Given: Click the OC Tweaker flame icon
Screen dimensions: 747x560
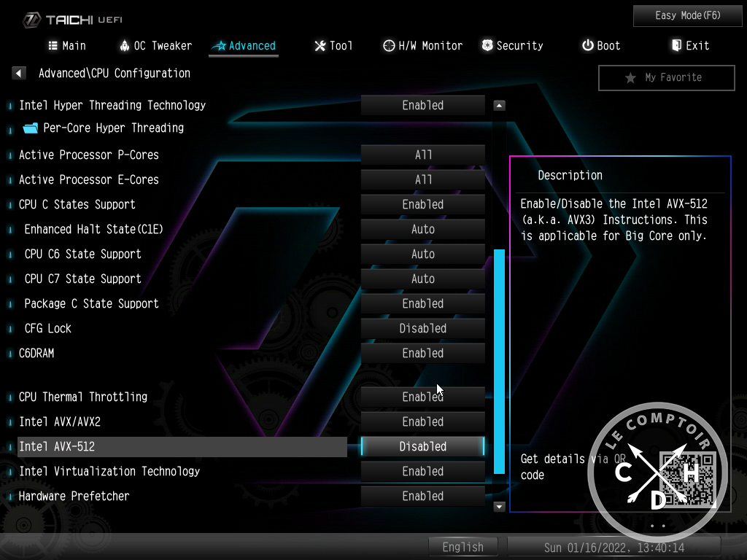Looking at the screenshot, I should coord(125,46).
